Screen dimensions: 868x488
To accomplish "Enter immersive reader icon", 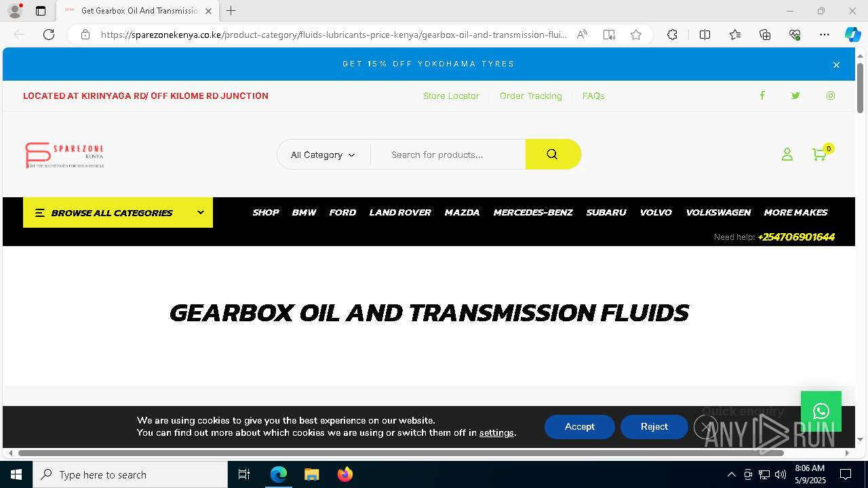I will pos(609,35).
